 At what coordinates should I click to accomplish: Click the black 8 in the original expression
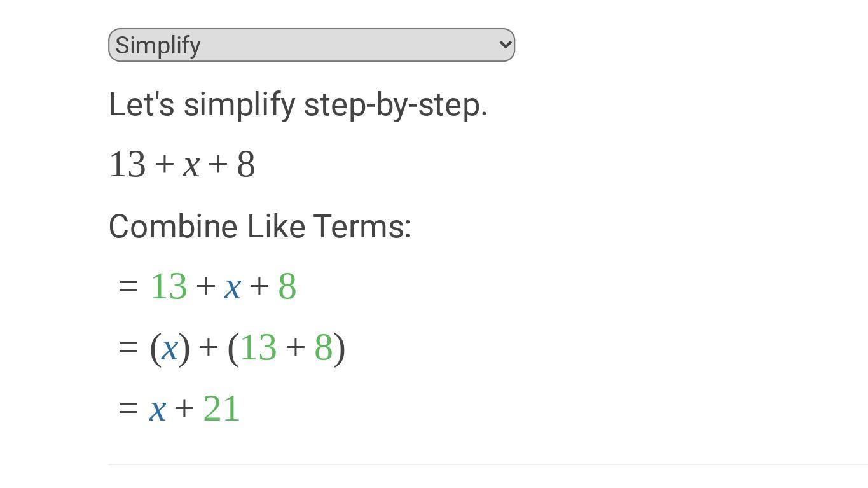pyautogui.click(x=246, y=165)
